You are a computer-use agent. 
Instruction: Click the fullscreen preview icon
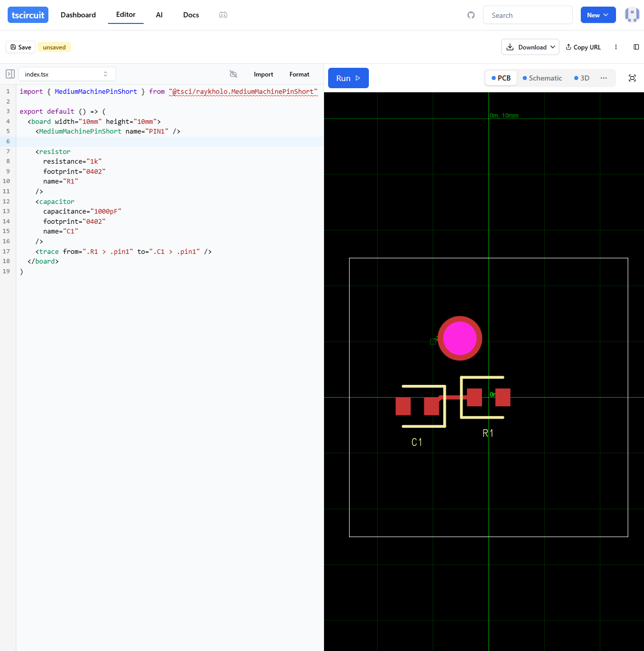point(632,78)
